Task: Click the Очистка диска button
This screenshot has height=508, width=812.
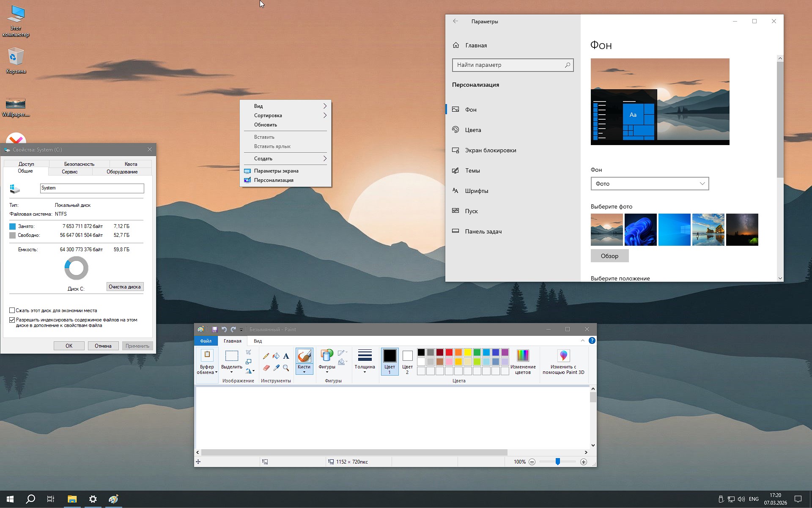Action: click(x=125, y=287)
